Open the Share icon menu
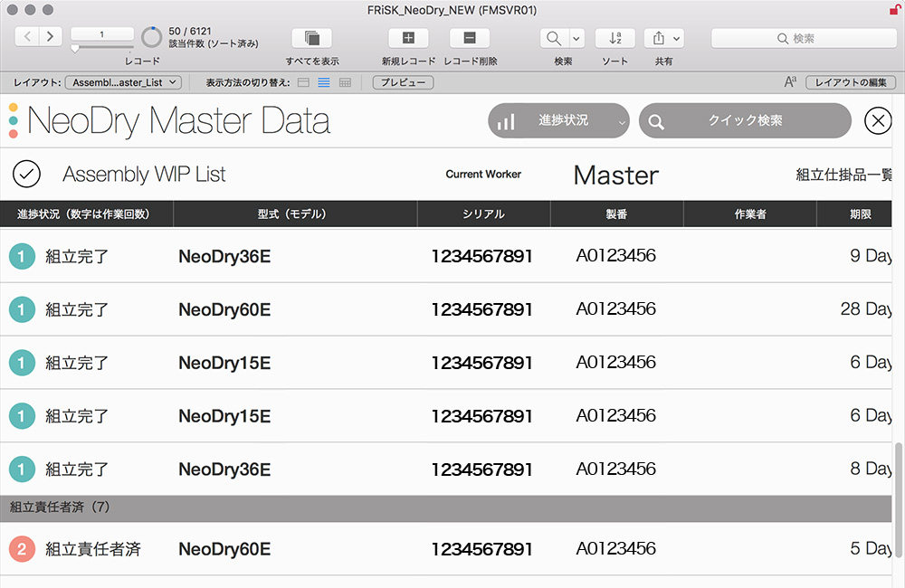The height and width of the screenshot is (588, 905). click(663, 38)
